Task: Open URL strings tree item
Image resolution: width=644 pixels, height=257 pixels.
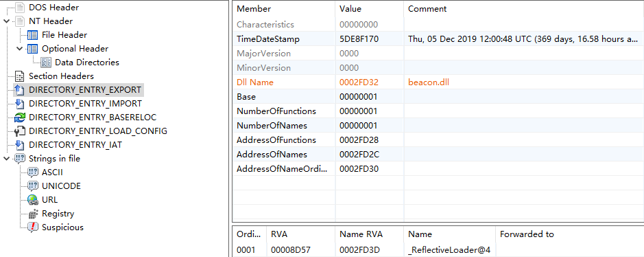Action: (x=49, y=200)
